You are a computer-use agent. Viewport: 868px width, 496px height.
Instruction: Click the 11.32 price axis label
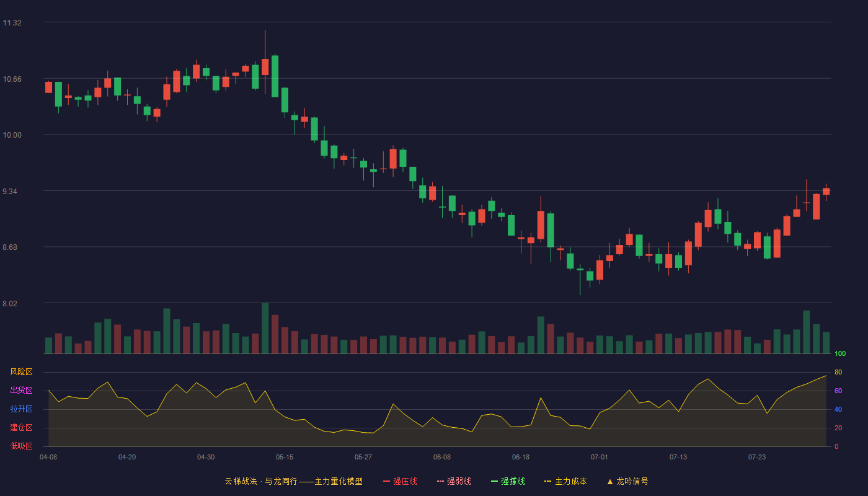12,23
